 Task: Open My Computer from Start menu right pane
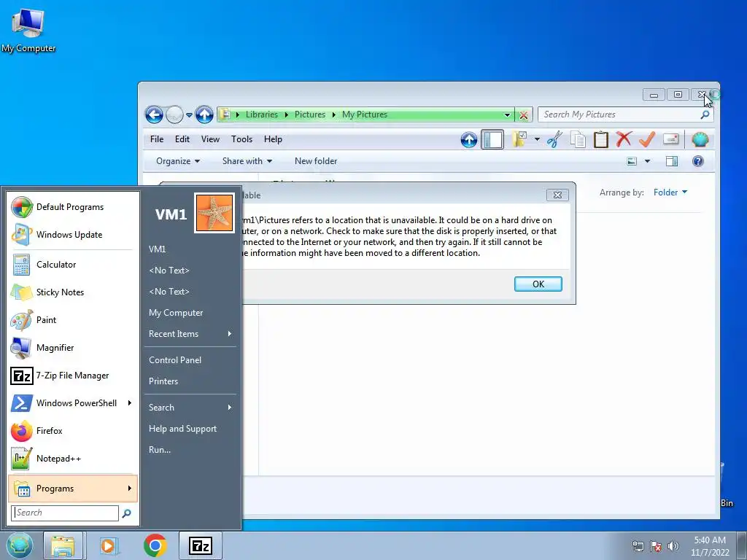pyautogui.click(x=190, y=312)
